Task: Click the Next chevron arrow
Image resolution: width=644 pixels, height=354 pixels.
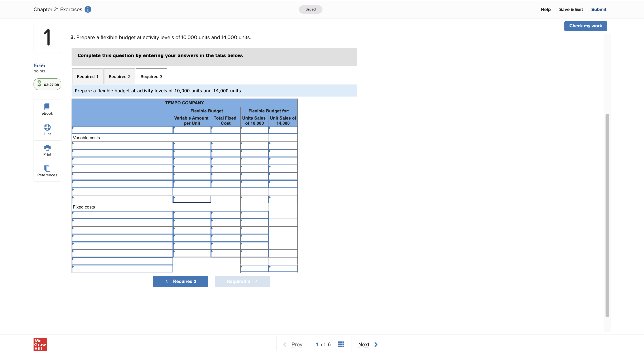Action: coord(376,344)
